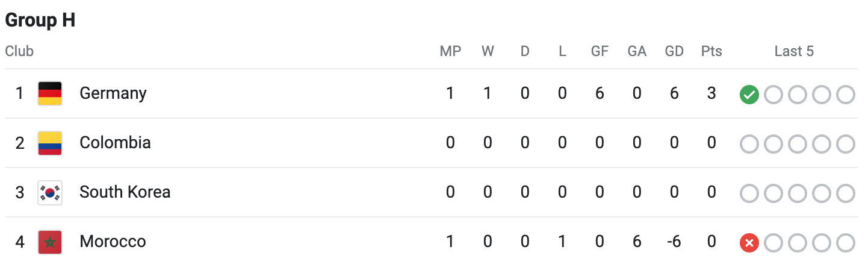Click the GD column header
Screen dimensions: 868x279
click(x=674, y=51)
